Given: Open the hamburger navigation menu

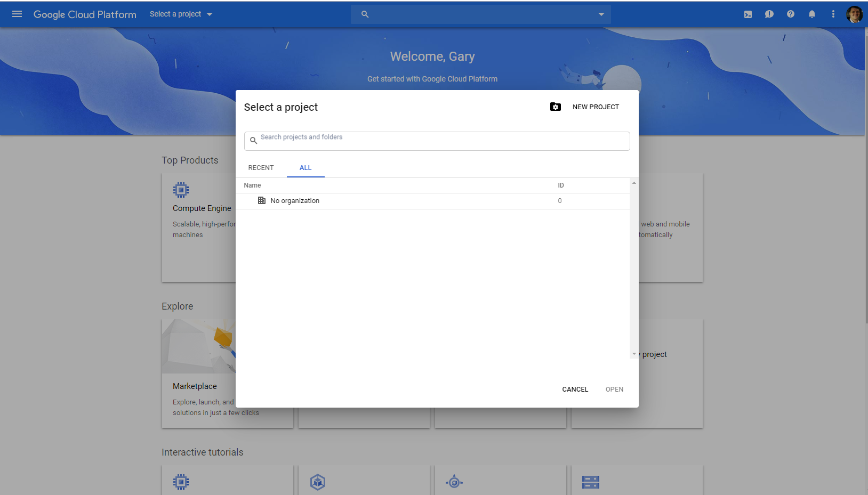Looking at the screenshot, I should tap(17, 14).
